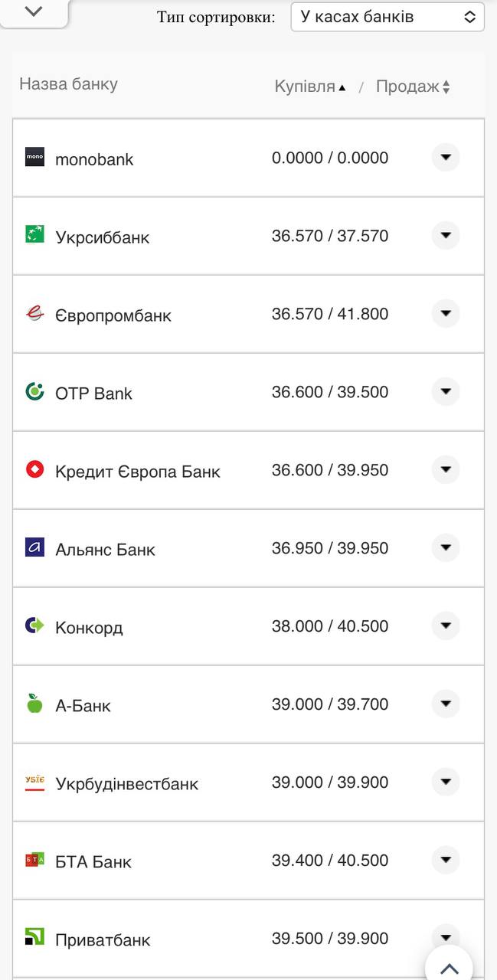Viewport: 497px width, 980px height.
Task: Toggle sort order on Продаж column
Action: pos(410,87)
